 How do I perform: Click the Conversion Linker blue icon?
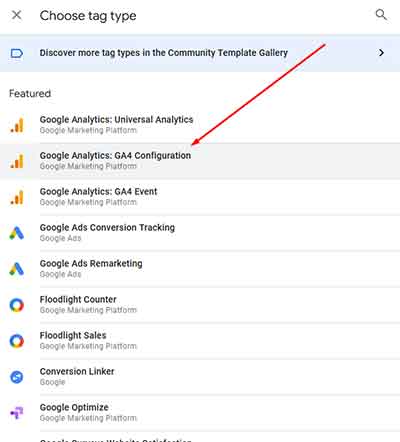tap(17, 377)
